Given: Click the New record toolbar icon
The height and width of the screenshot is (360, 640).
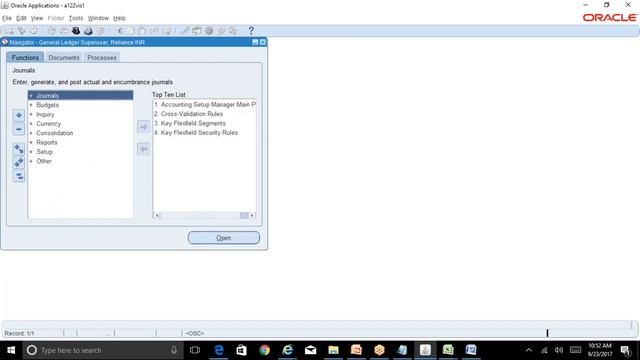Looking at the screenshot, I should [9, 31].
